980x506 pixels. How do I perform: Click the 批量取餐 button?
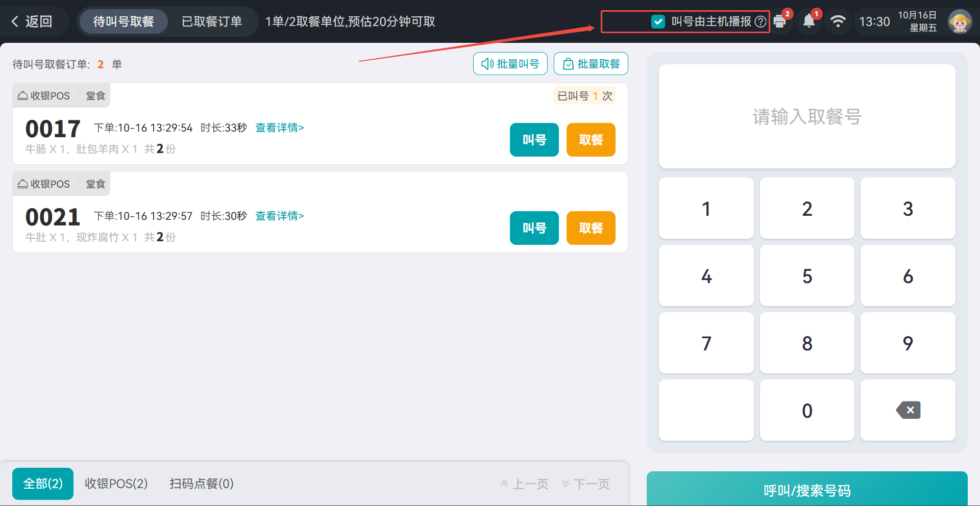pyautogui.click(x=591, y=64)
